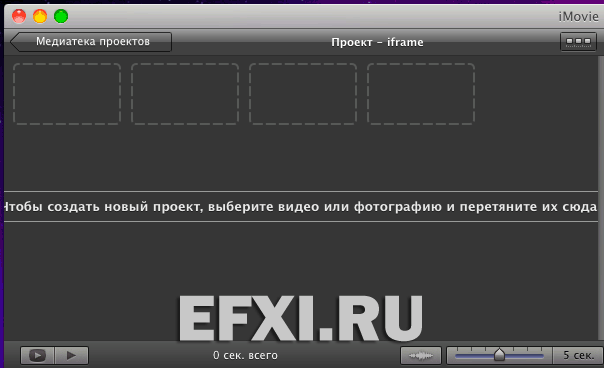Click the '0 сек. всего' duration text
The width and height of the screenshot is (604, 368).
245,355
